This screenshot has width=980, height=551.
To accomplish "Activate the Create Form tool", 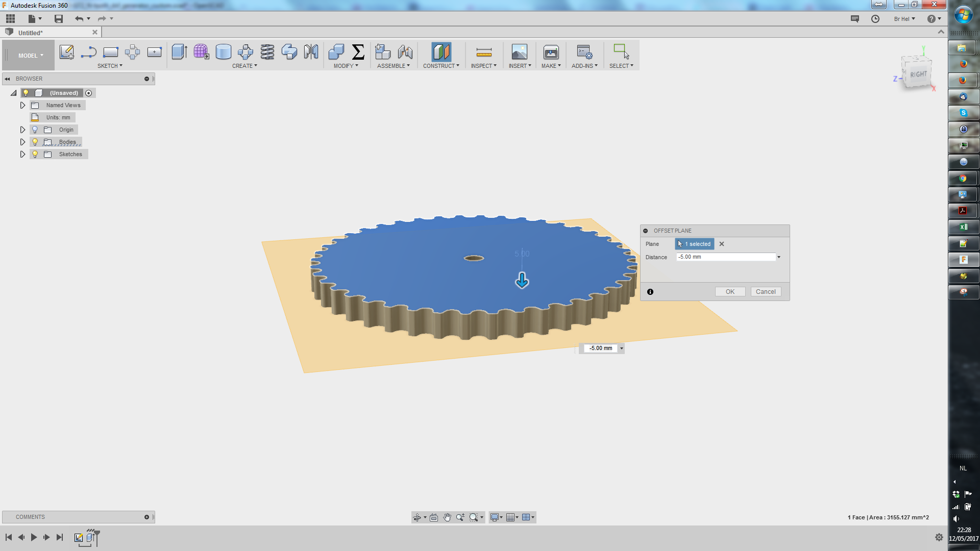I will coord(201,52).
